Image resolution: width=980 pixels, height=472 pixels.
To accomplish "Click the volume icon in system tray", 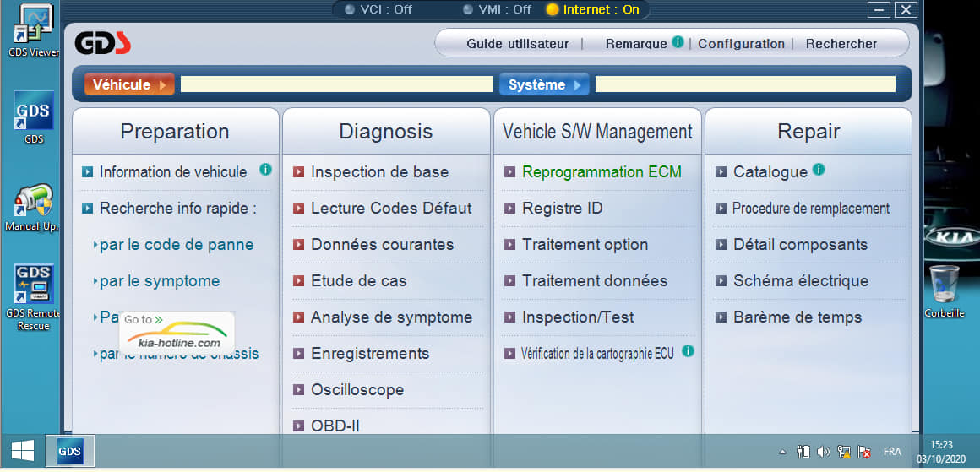I will (x=824, y=452).
